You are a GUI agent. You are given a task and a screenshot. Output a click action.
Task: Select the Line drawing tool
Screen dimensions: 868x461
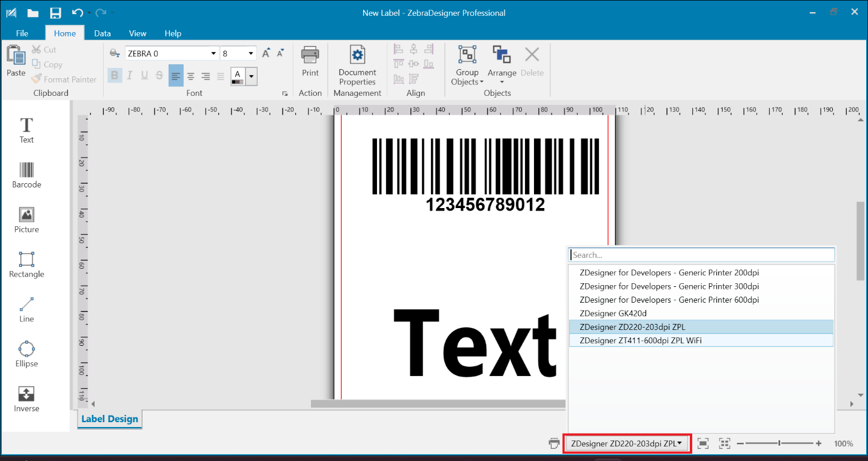pos(27,310)
